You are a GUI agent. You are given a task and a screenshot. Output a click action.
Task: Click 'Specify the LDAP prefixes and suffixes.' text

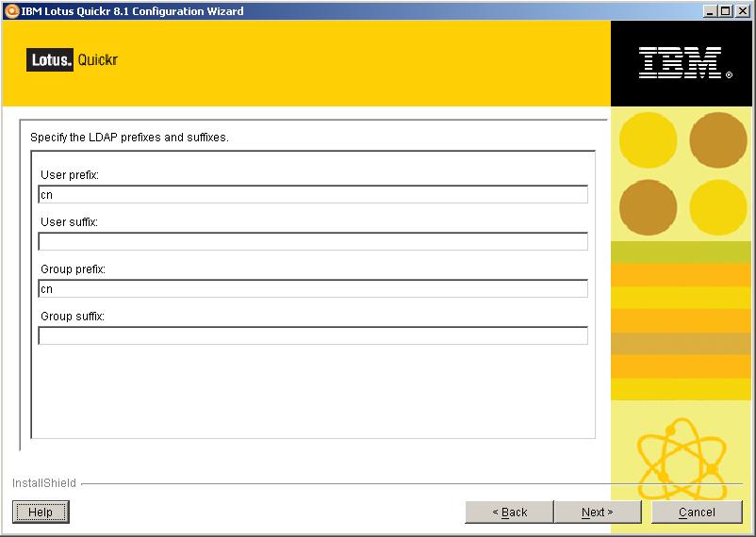129,138
